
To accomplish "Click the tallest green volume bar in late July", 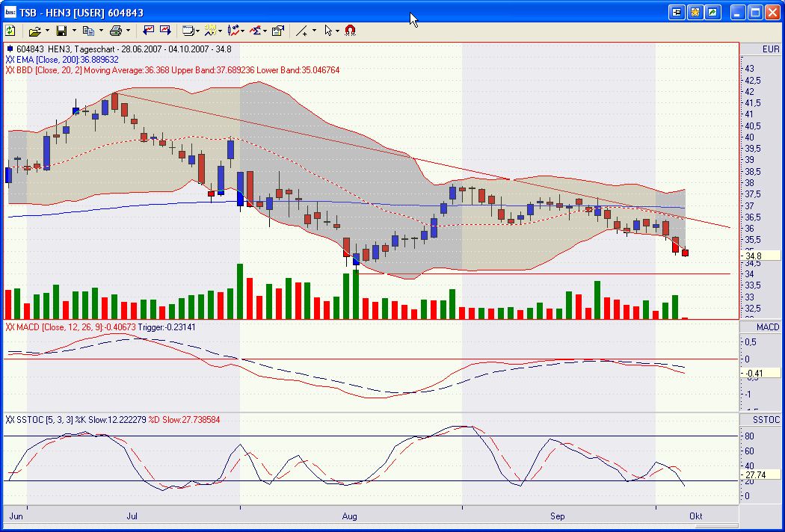I will (x=240, y=291).
